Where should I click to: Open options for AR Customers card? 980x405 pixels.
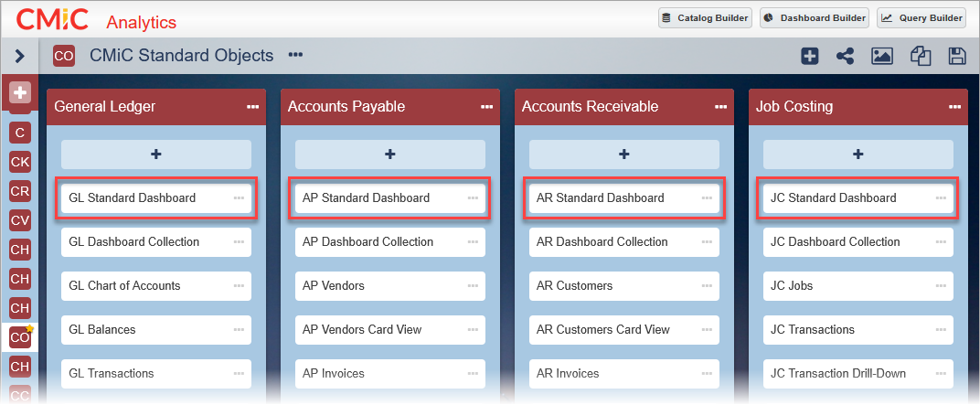coord(707,285)
